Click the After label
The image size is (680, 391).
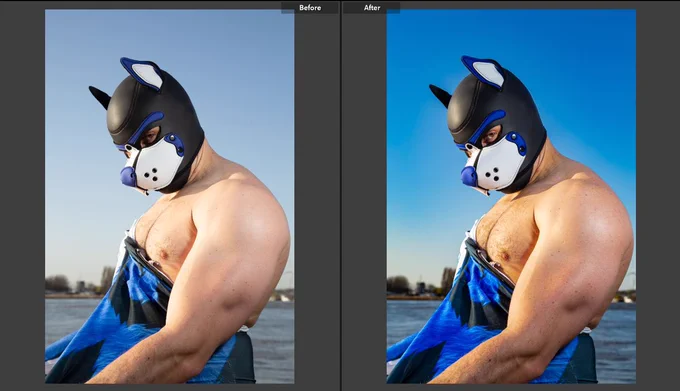[372, 8]
